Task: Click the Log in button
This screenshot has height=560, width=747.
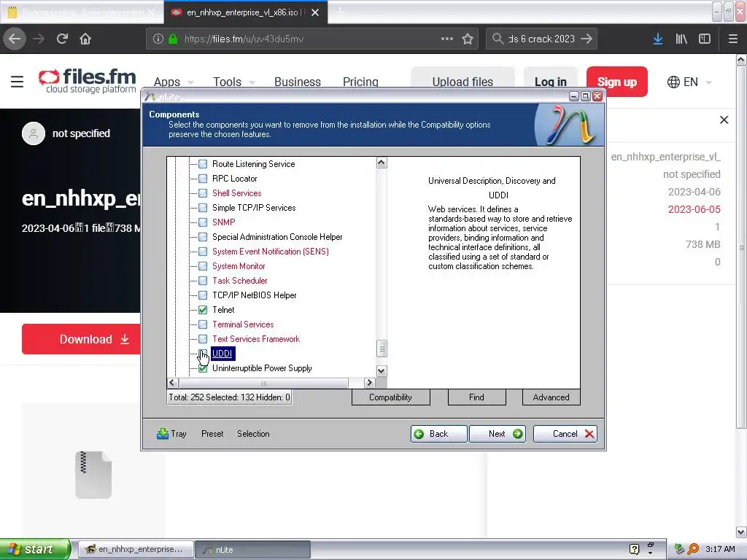Action: click(550, 82)
